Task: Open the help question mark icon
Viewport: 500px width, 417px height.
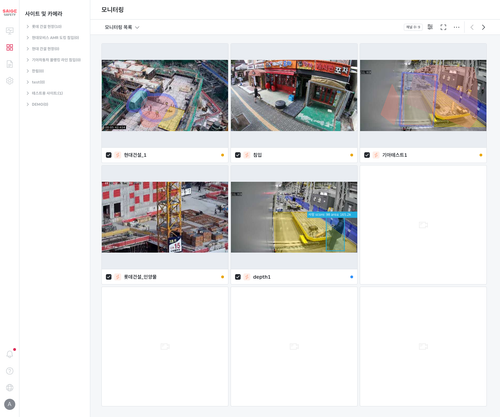Action: (x=10, y=371)
